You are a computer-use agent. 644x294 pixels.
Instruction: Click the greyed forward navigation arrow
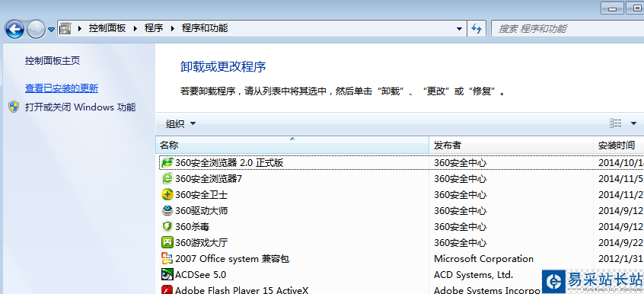pos(36,29)
